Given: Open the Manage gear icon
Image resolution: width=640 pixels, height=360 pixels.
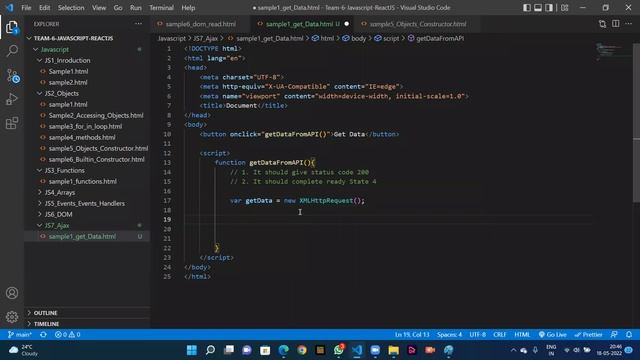Looking at the screenshot, I should tap(12, 316).
